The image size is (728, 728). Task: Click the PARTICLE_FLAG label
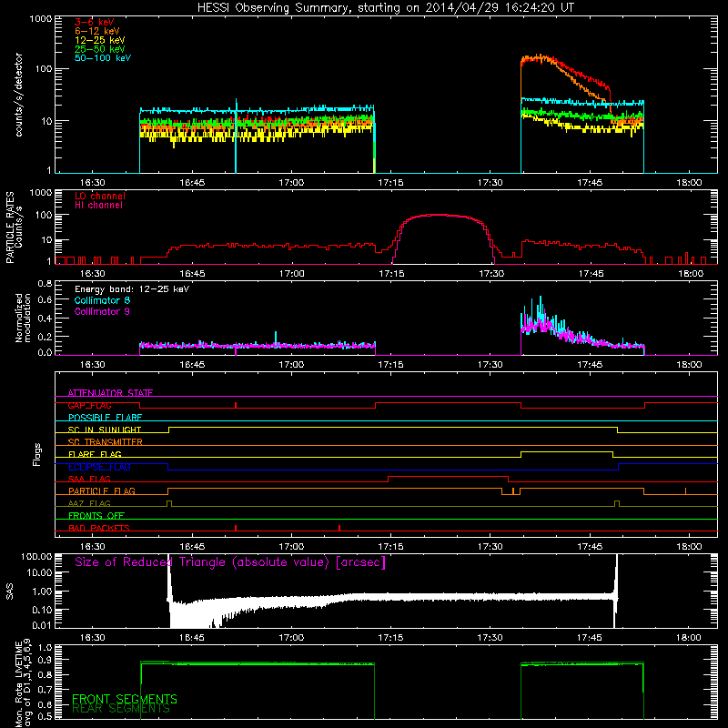point(102,490)
